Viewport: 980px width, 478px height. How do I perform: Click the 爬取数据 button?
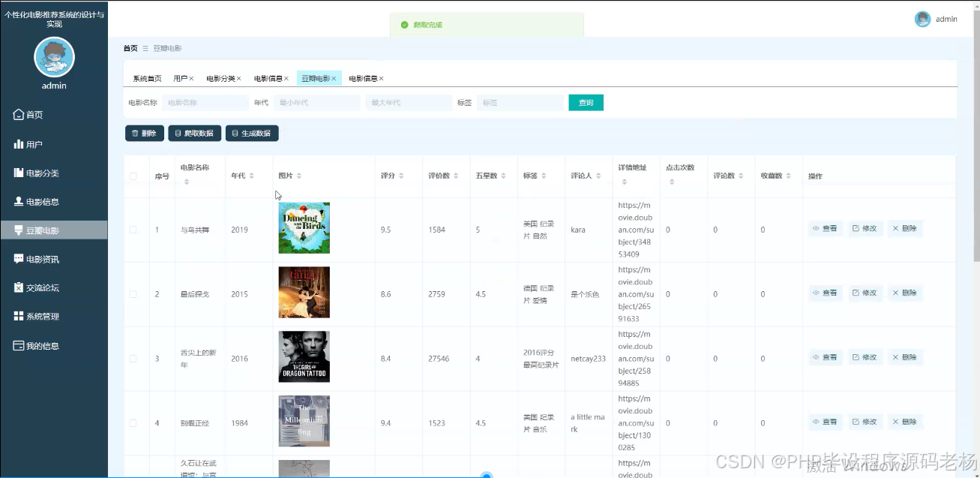coord(193,133)
